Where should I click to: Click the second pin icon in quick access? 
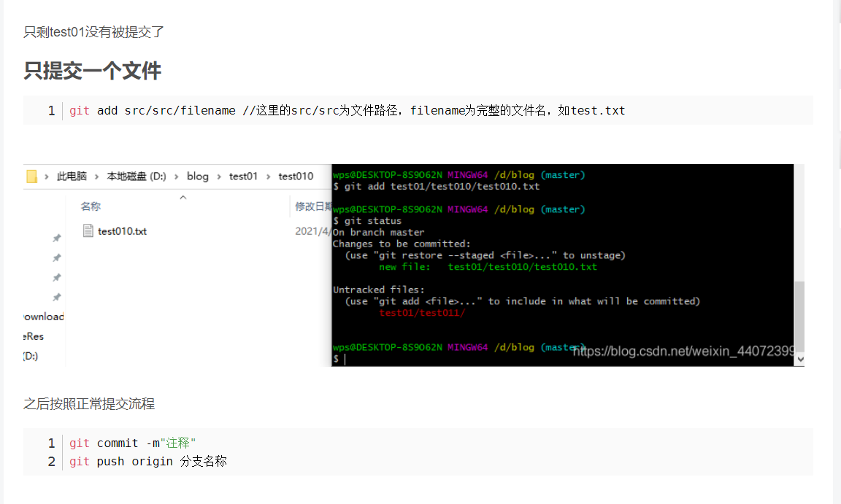[x=56, y=258]
